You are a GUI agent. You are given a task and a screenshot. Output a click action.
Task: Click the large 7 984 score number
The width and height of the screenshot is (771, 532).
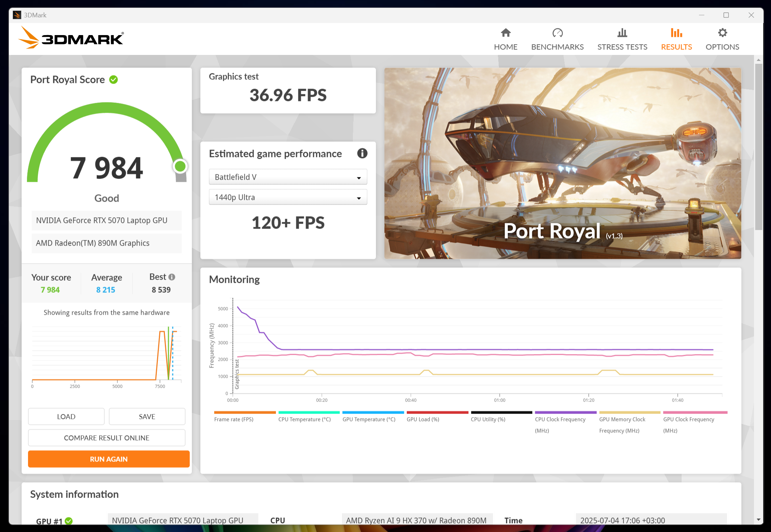(106, 168)
